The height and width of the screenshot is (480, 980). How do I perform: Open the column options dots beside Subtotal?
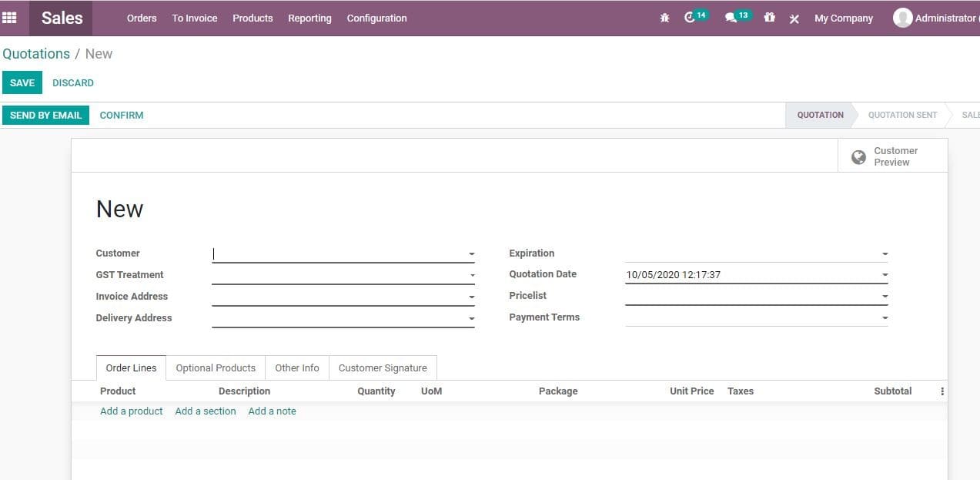[x=942, y=391]
